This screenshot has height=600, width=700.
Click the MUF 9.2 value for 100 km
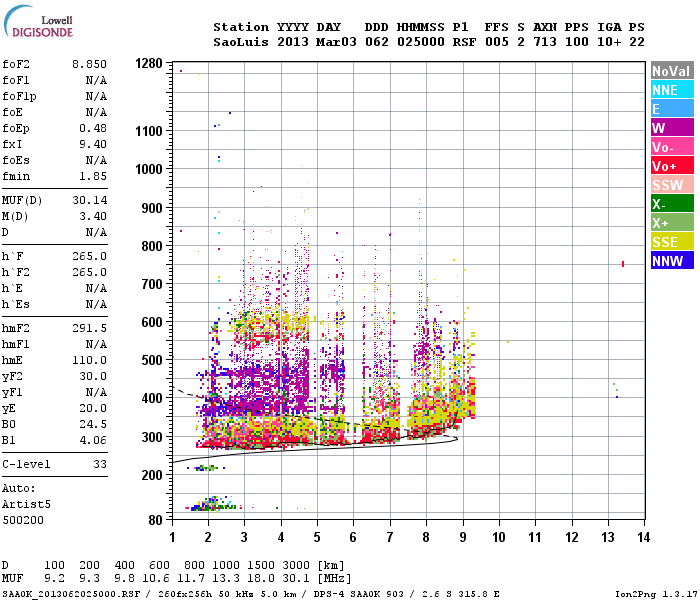(54, 578)
